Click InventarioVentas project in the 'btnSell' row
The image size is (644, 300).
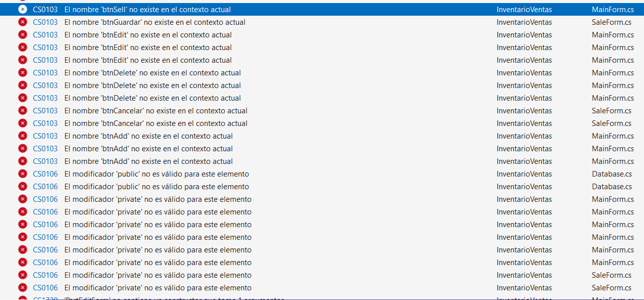point(524,10)
